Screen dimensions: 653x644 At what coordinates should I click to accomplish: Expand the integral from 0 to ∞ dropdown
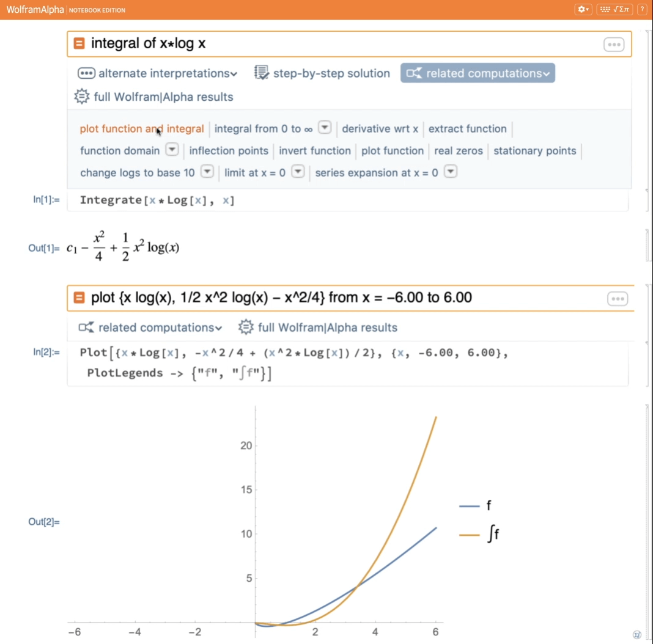click(x=325, y=128)
